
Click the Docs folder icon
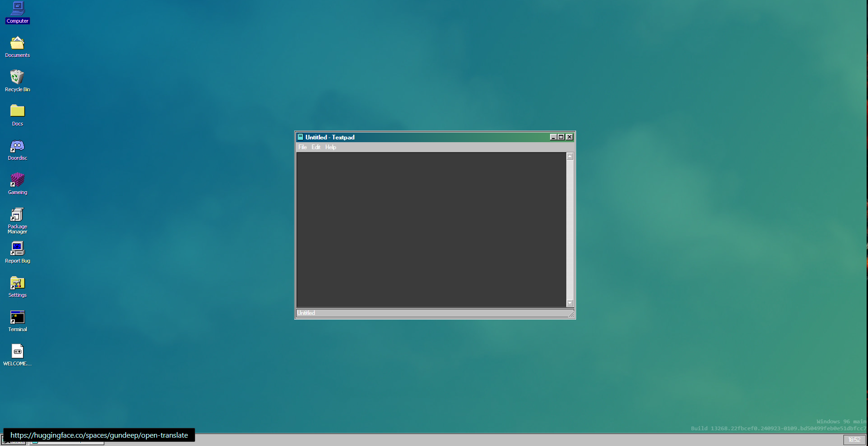click(18, 112)
